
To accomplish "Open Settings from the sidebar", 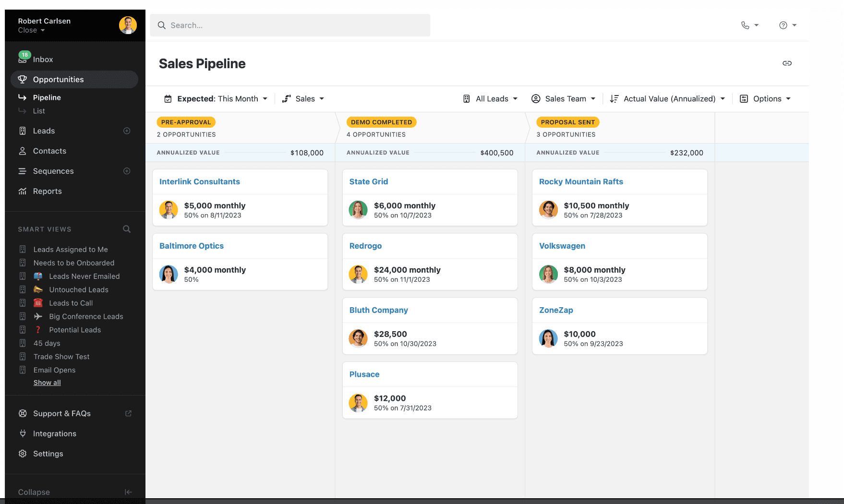I will 48,454.
